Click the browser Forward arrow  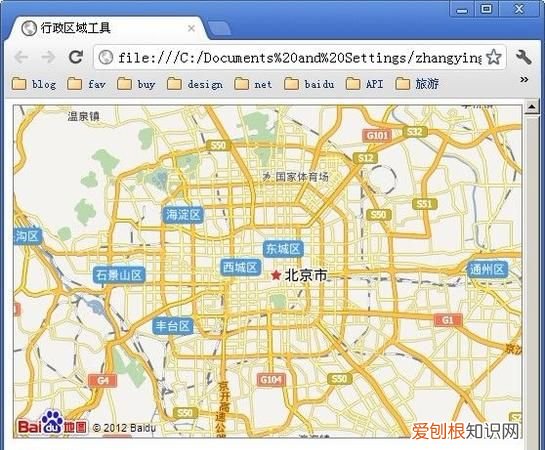point(48,57)
